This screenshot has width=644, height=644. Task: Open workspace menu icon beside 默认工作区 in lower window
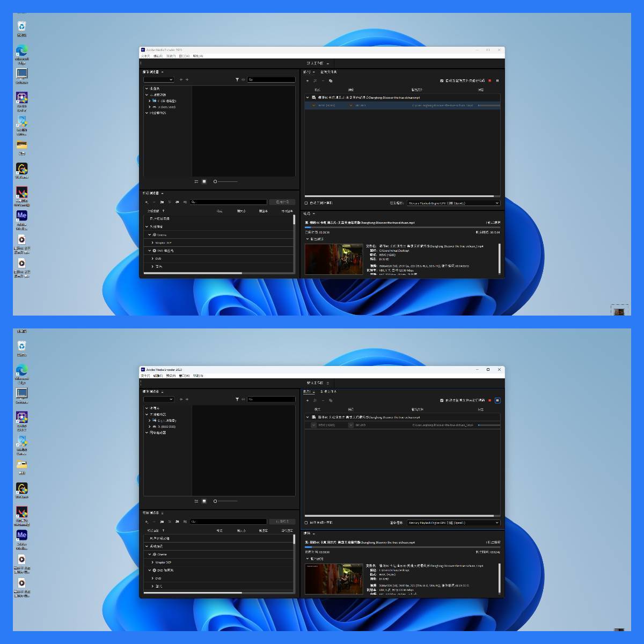pyautogui.click(x=328, y=383)
